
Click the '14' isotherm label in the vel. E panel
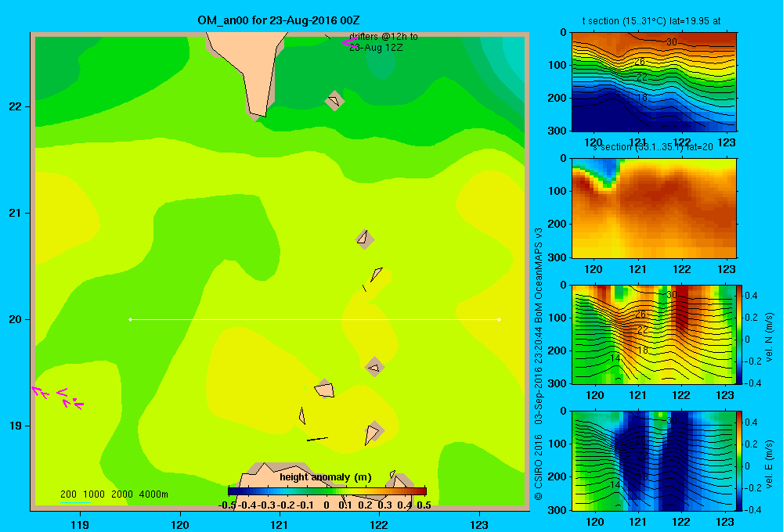pos(615,484)
